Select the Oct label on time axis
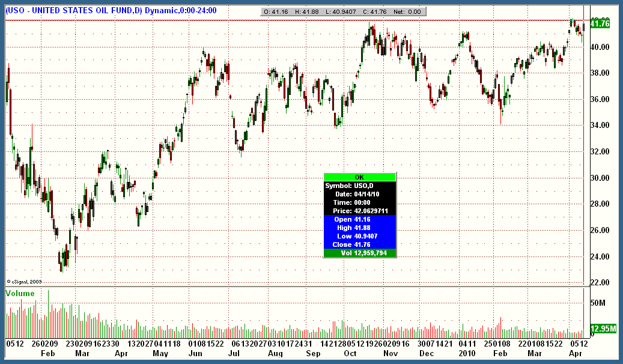The height and width of the screenshot is (364, 623). pyautogui.click(x=351, y=354)
